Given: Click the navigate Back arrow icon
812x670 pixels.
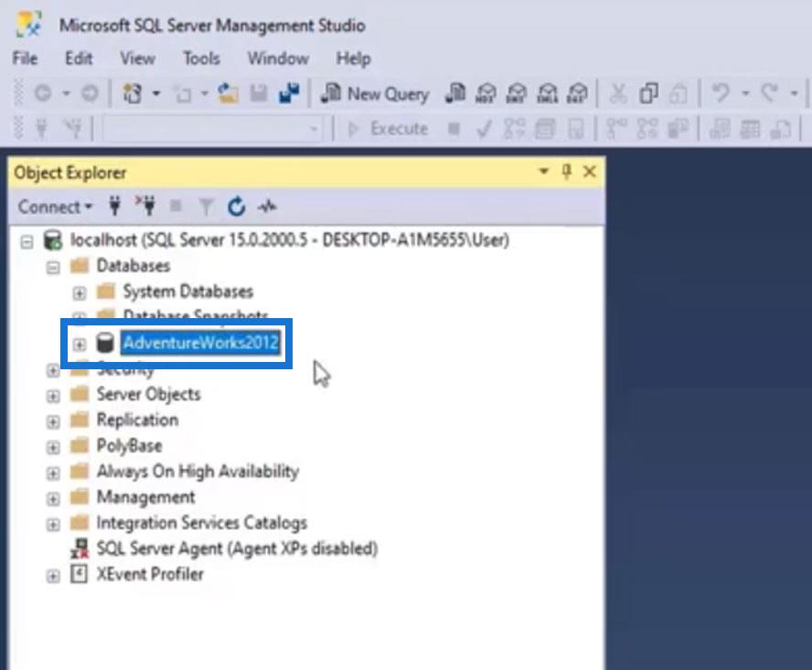Looking at the screenshot, I should pos(43,93).
